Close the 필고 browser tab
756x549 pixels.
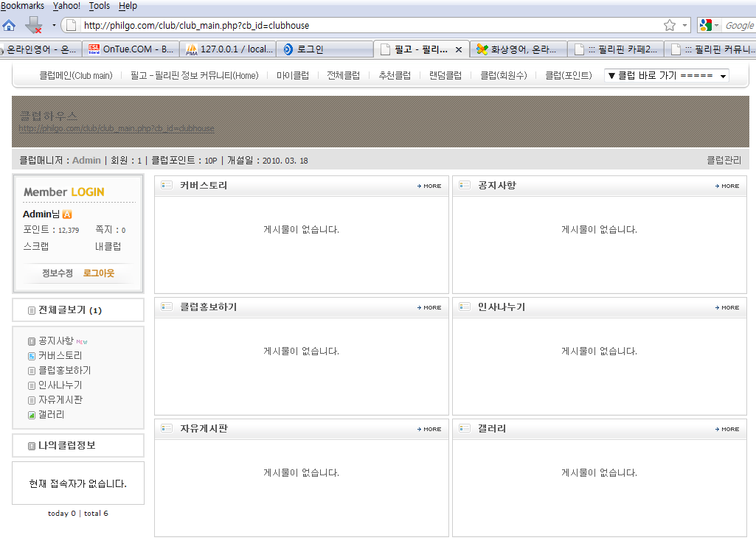pos(458,49)
